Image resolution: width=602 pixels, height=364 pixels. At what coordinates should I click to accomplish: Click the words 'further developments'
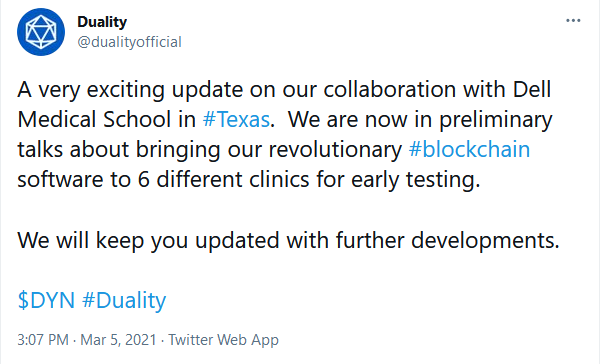click(448, 241)
